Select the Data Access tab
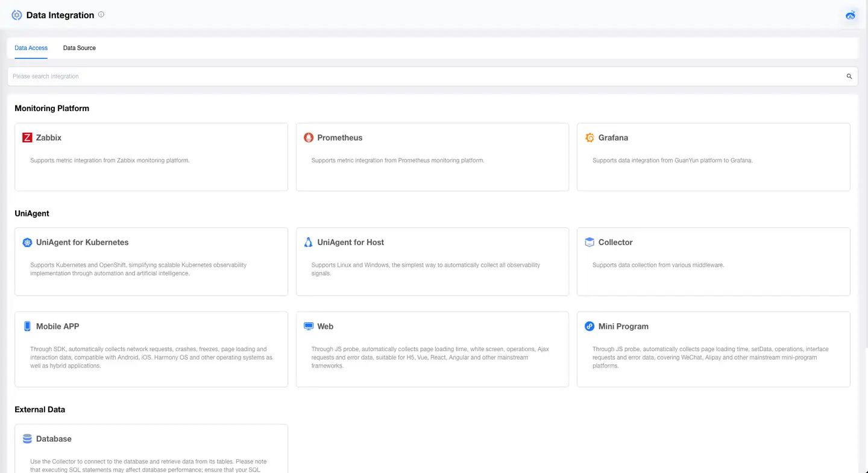 [31, 48]
